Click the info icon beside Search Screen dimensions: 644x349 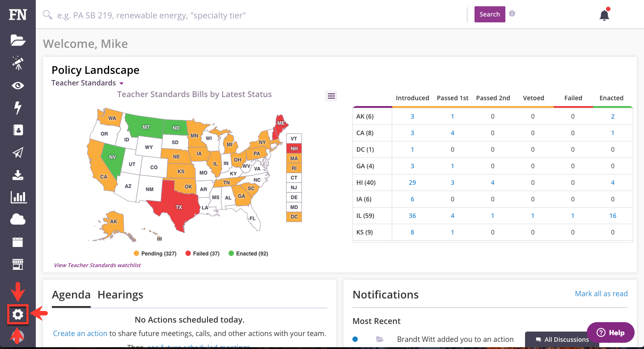[x=512, y=13]
